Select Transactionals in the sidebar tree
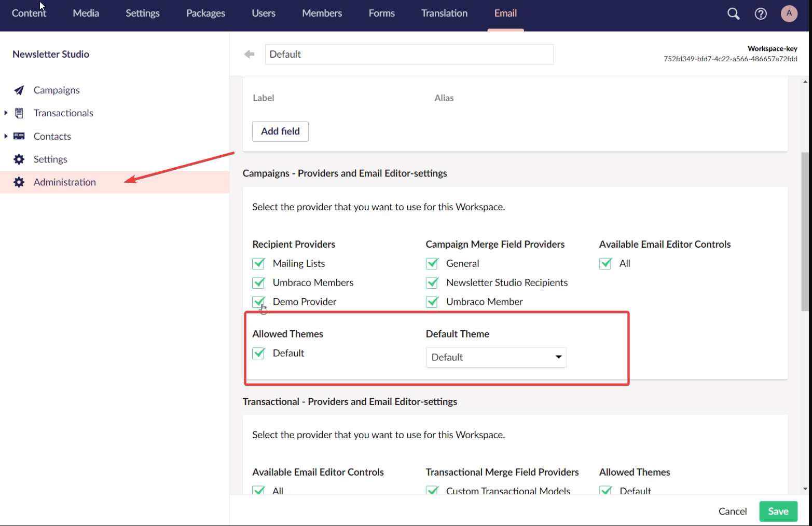This screenshot has height=526, width=812. pyautogui.click(x=63, y=113)
